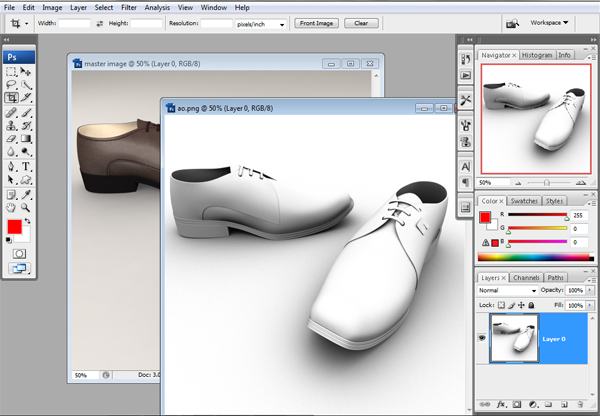Screen dimensions: 600x416
Task: Select the Healing Brush tool
Action: point(11,113)
